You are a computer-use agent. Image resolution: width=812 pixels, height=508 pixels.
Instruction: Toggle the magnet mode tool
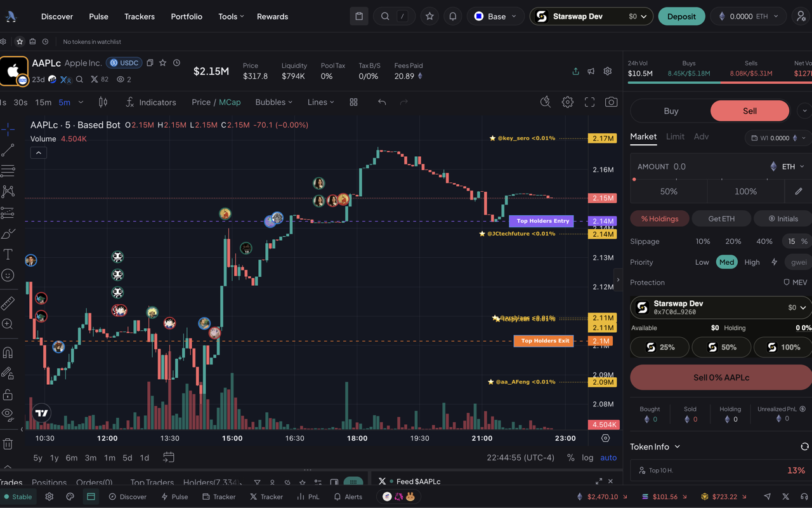(8, 352)
